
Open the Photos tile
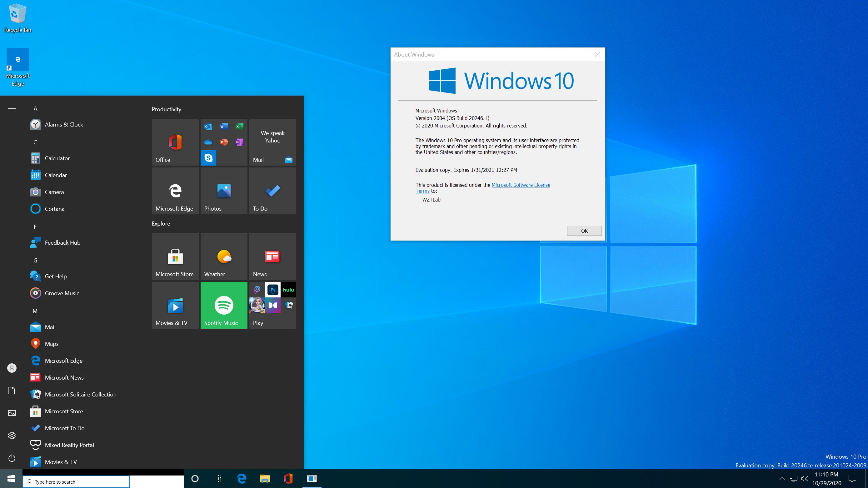coord(224,191)
